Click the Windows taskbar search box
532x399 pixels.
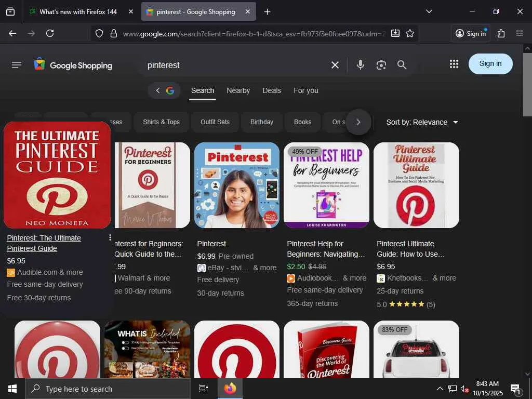[x=108, y=389]
